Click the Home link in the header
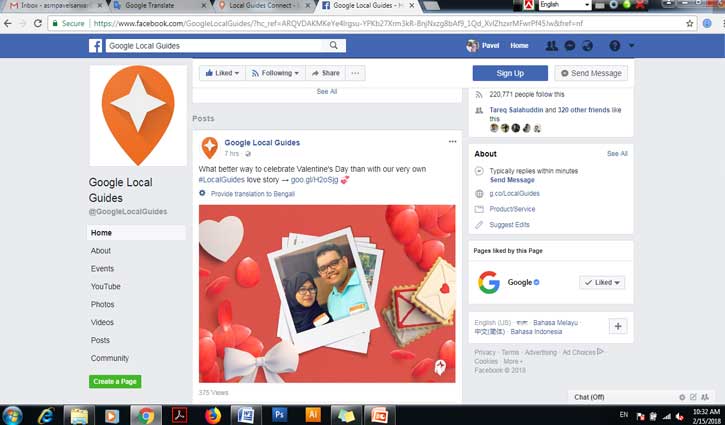Viewport: 725px width, 425px height. [519, 46]
